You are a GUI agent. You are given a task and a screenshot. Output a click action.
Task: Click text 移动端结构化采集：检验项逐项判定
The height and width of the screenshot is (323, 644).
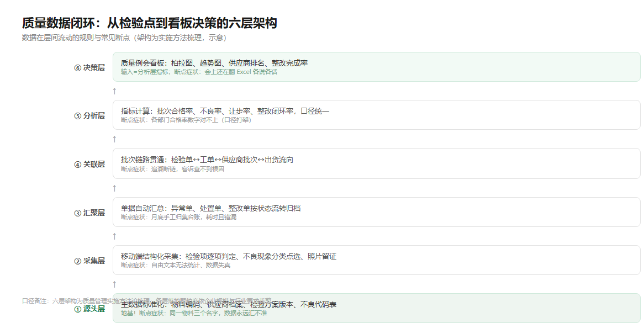coord(228,256)
